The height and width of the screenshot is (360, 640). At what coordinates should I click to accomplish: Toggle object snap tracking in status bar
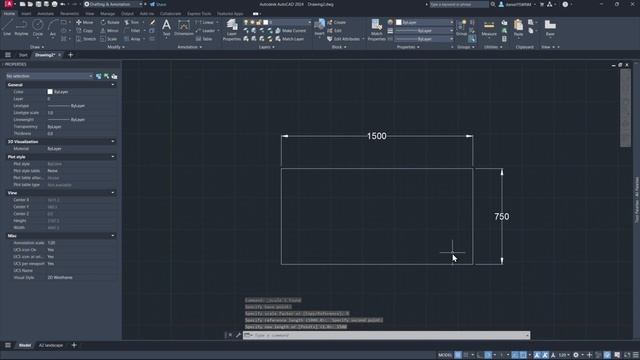click(515, 355)
